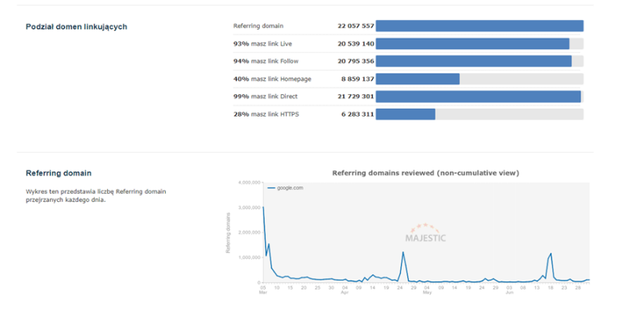Click the 99% masz link Direct label
Screen dimensions: 644x324
pyautogui.click(x=265, y=96)
